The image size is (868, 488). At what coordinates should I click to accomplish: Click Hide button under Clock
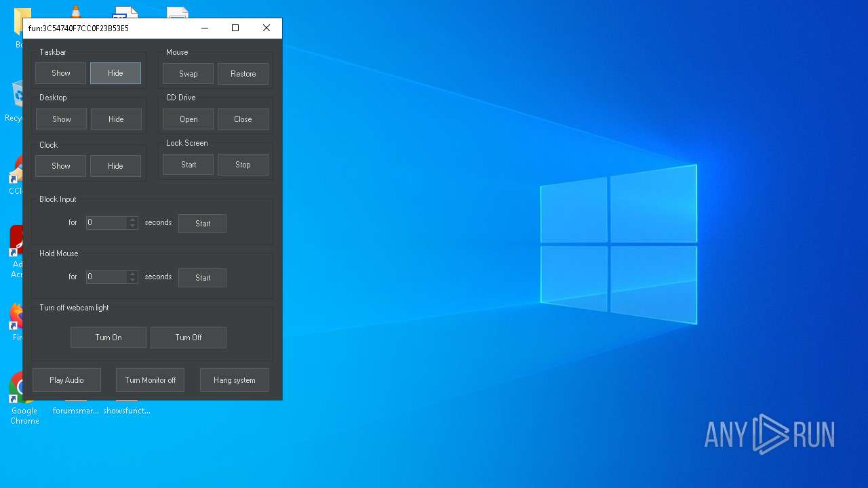(115, 166)
